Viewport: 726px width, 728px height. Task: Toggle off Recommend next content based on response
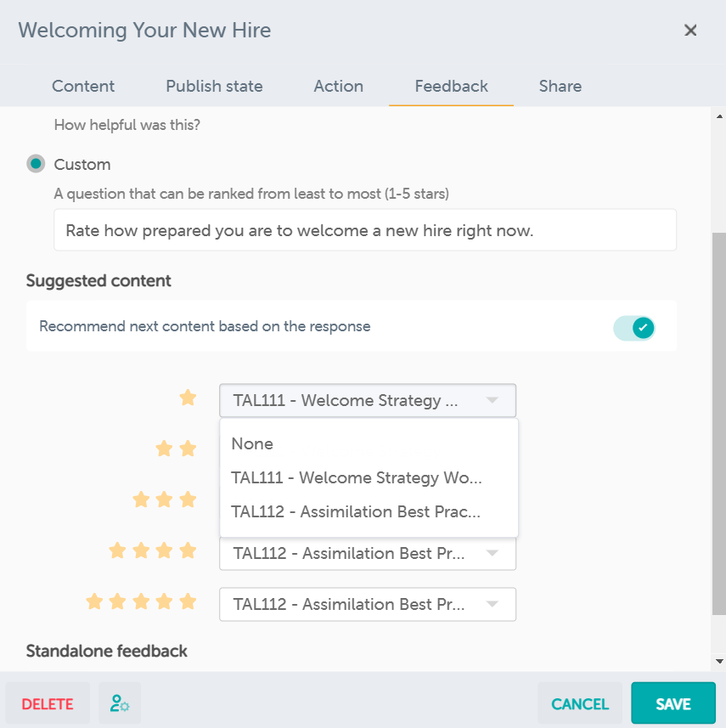[634, 326]
